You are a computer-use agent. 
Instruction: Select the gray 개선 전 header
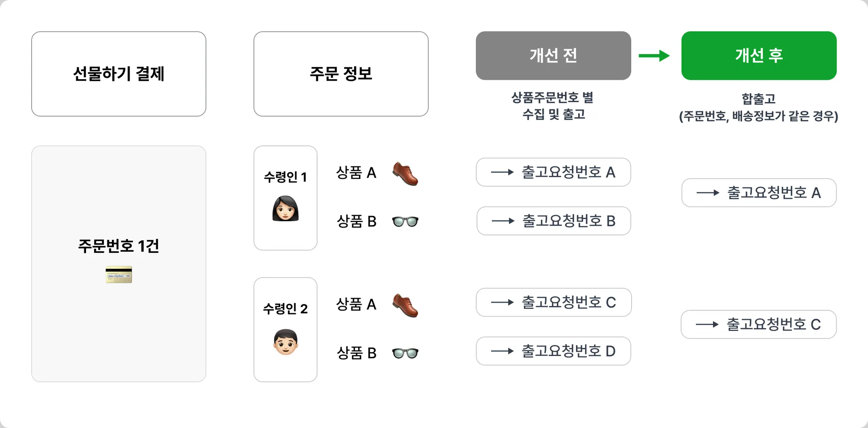[x=553, y=56]
